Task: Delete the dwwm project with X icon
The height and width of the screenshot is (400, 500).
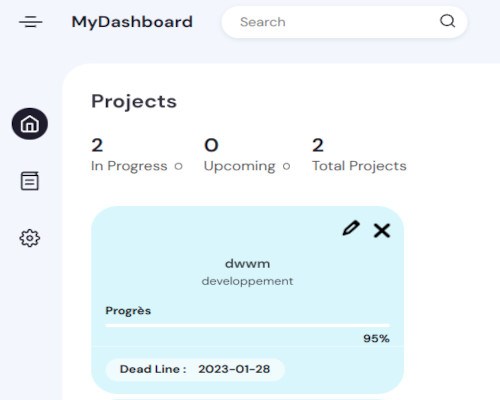Action: point(382,230)
